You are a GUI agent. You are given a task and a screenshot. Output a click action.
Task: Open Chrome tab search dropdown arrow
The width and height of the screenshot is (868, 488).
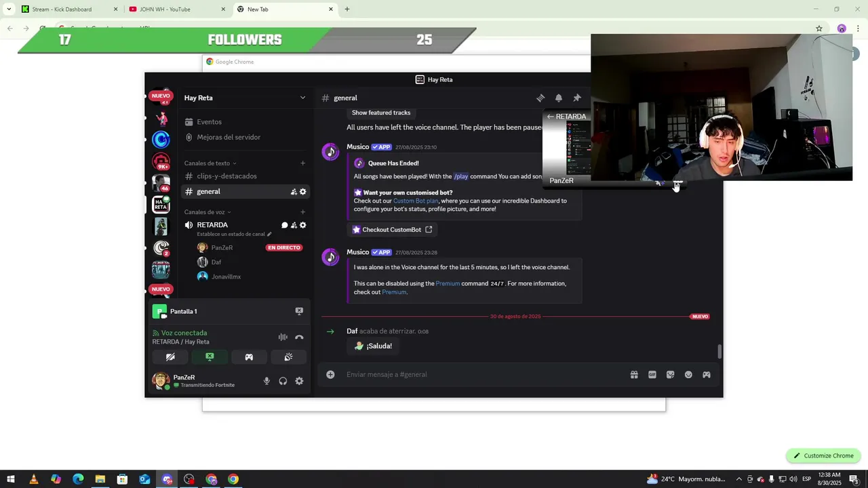(9, 9)
